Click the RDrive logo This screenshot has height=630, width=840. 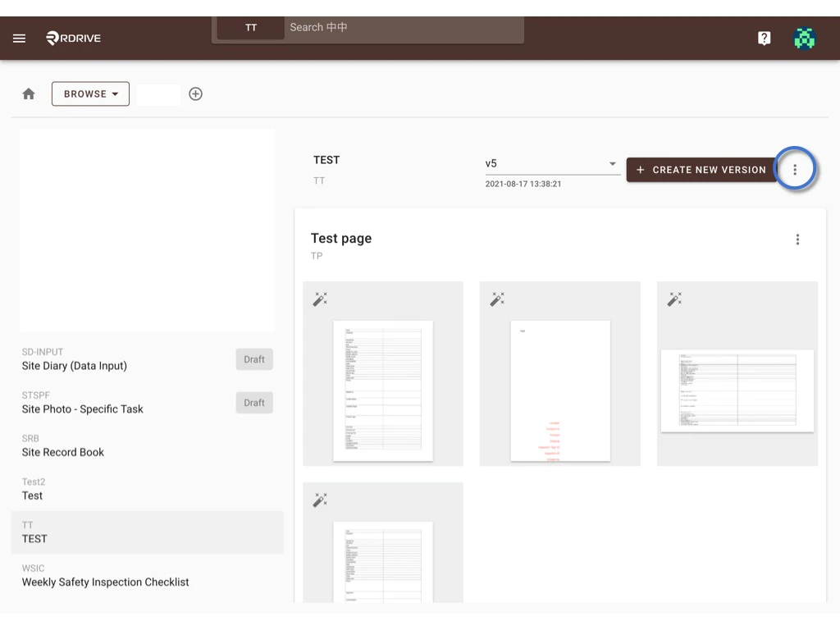pos(73,38)
